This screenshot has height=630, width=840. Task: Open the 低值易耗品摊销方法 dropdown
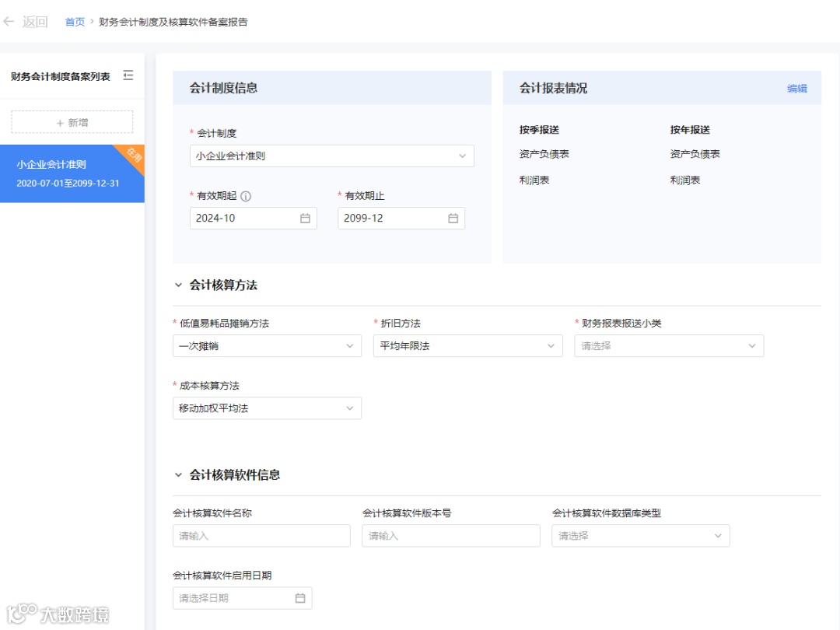[267, 346]
